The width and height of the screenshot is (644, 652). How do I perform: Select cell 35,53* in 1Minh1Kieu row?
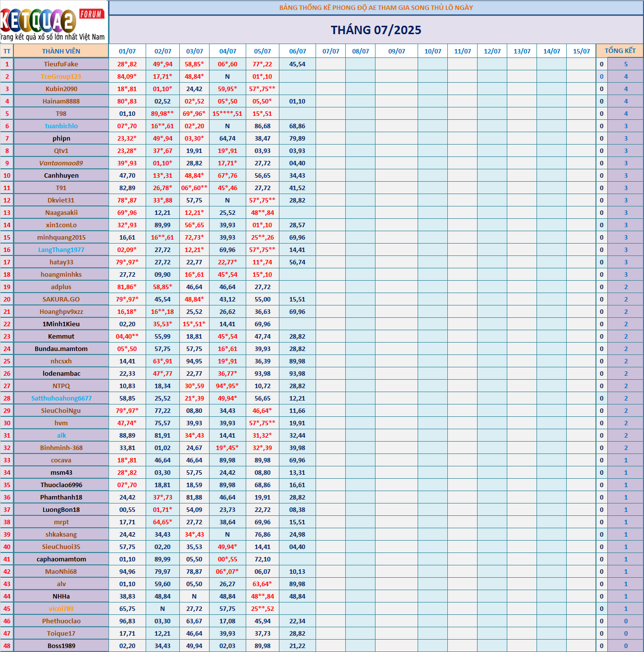[x=162, y=324]
